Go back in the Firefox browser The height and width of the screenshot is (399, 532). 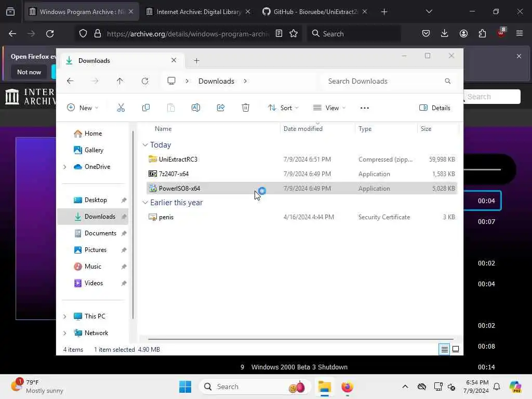point(12,34)
